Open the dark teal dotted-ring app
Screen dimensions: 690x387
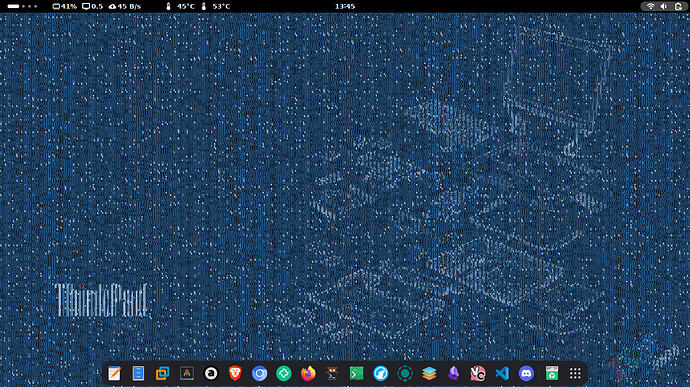(405, 373)
